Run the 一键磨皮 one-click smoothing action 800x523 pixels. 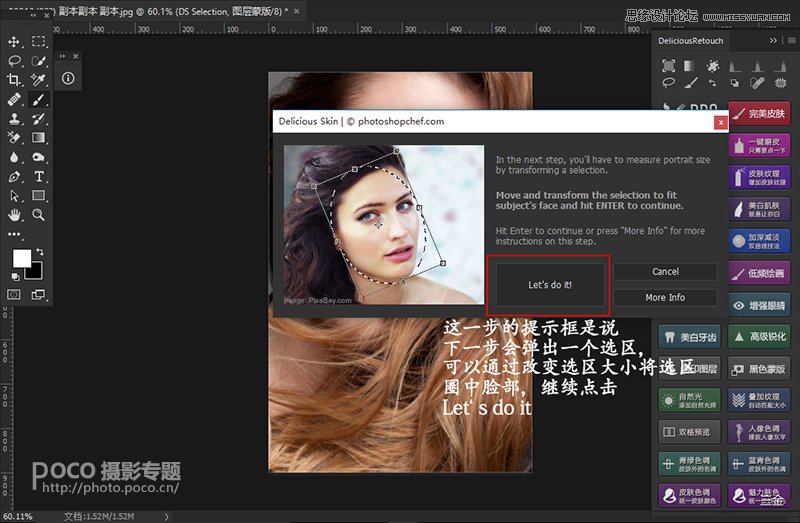759,145
